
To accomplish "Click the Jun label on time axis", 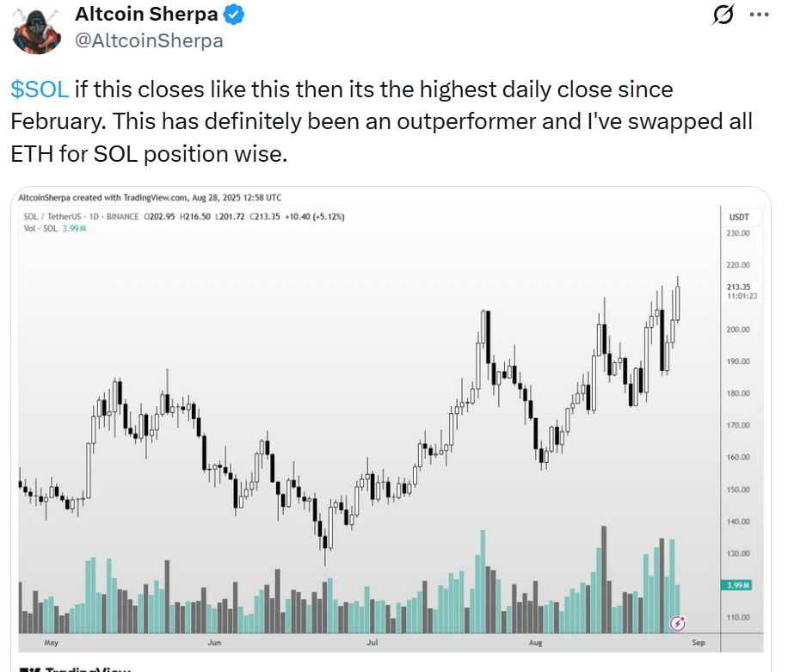I will pos(214,643).
